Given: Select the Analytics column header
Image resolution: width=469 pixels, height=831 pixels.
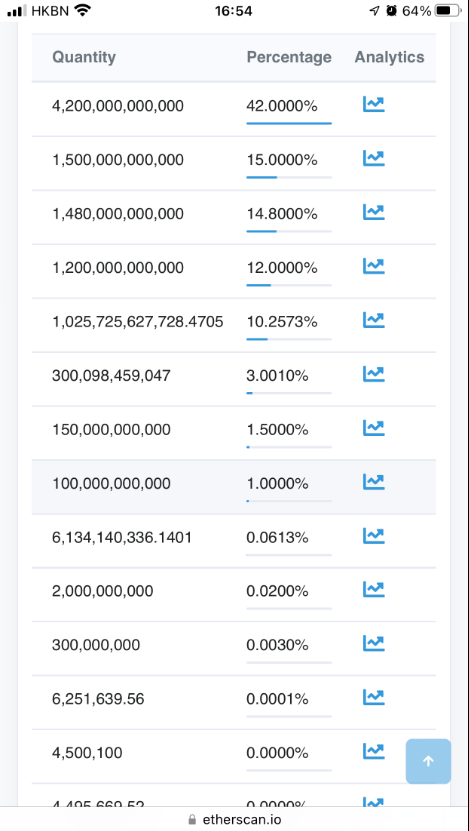Looking at the screenshot, I should pyautogui.click(x=390, y=57).
